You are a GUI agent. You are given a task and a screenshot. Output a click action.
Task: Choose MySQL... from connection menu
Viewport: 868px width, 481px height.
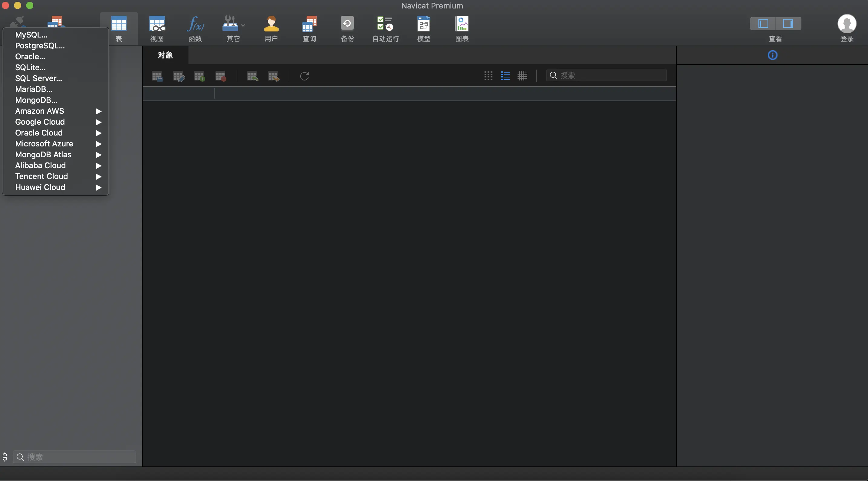(31, 35)
